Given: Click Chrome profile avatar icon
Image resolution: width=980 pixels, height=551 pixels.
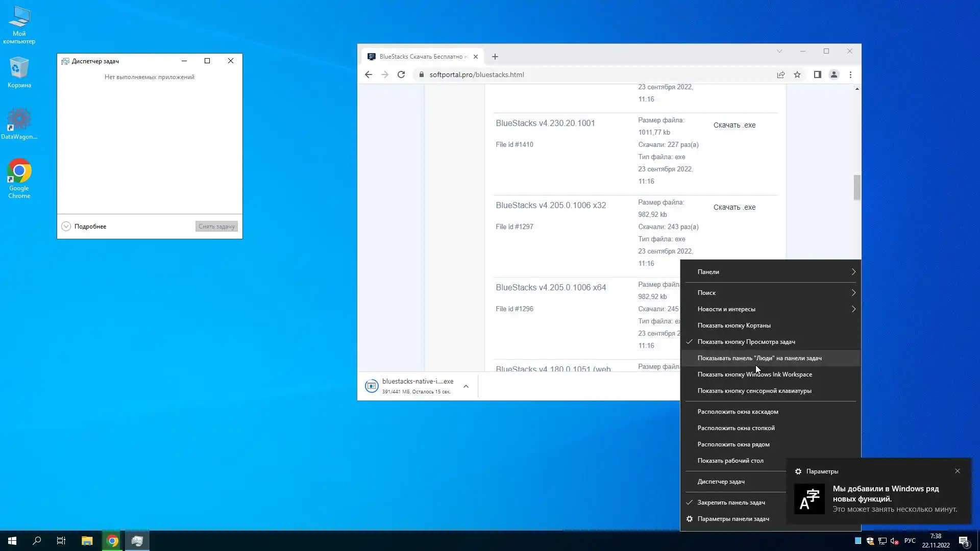Looking at the screenshot, I should [x=834, y=74].
